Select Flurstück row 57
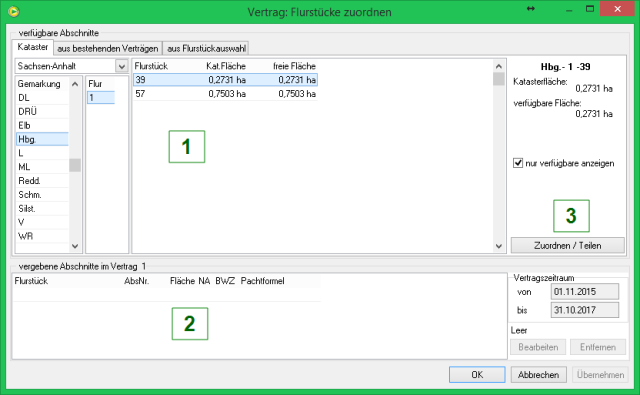 coord(225,94)
